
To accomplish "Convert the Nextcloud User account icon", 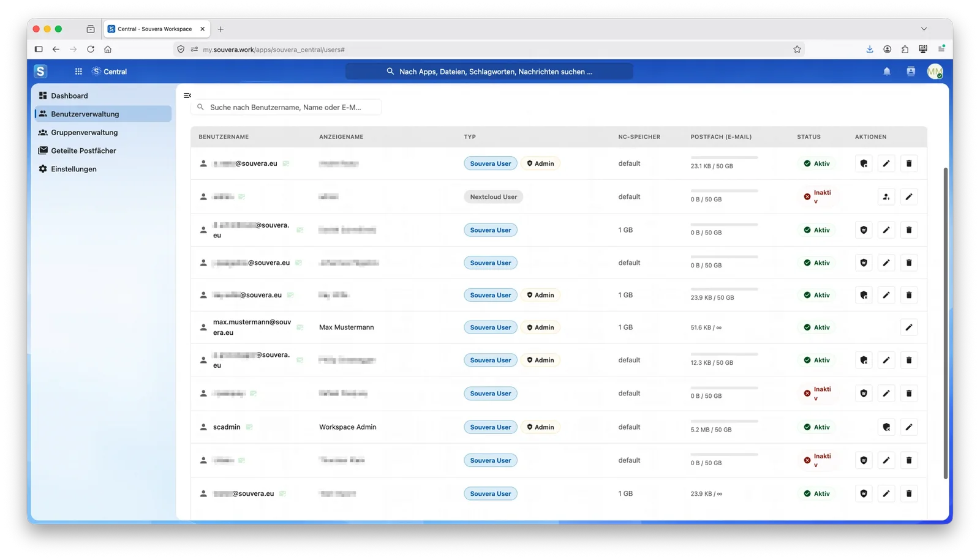I will pyautogui.click(x=886, y=196).
